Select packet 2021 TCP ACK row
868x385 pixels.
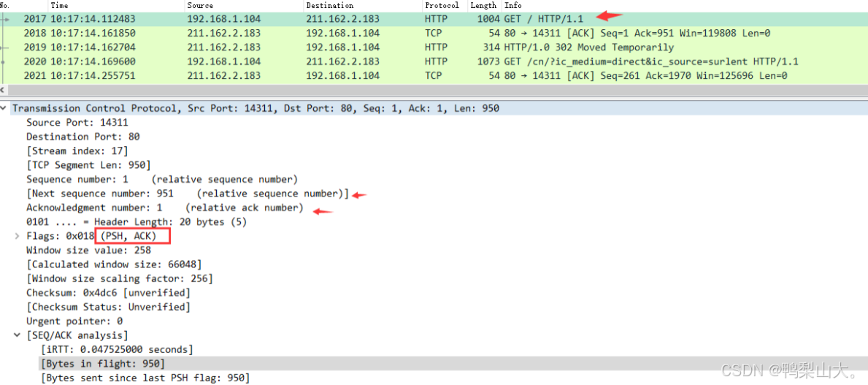pos(434,76)
